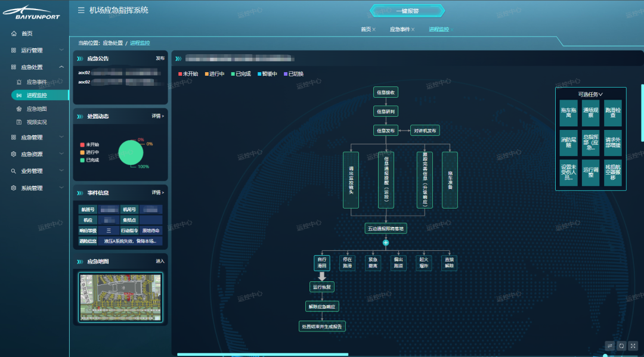This screenshot has width=644, height=357.
Task: Click the swap layout icon at bottom right
Action: coord(610,346)
